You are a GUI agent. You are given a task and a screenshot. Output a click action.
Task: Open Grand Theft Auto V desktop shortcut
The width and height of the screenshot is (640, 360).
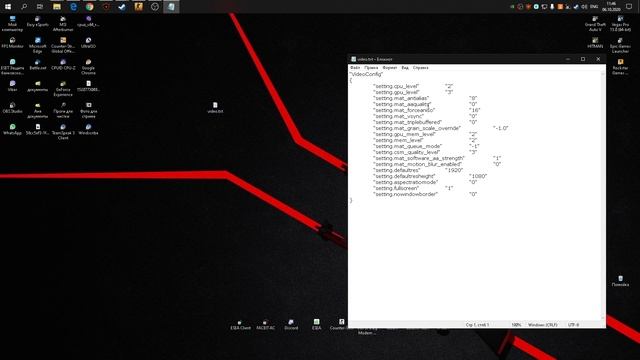(x=595, y=24)
